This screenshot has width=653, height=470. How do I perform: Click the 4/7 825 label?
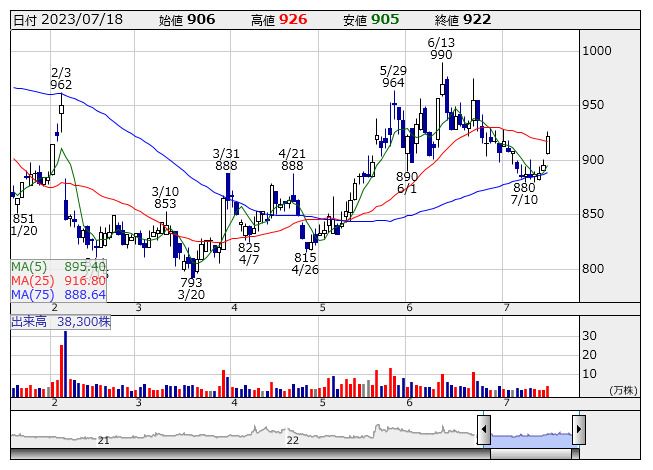pos(249,254)
